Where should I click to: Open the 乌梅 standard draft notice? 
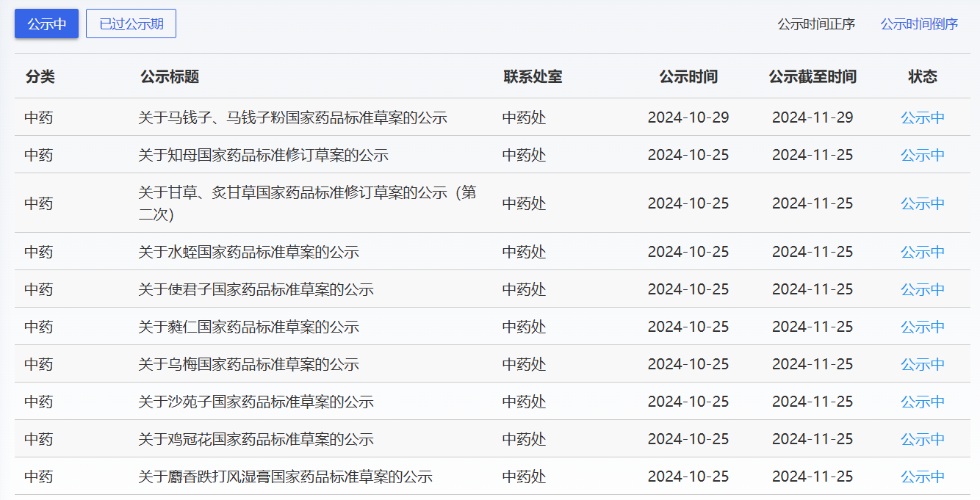click(248, 364)
